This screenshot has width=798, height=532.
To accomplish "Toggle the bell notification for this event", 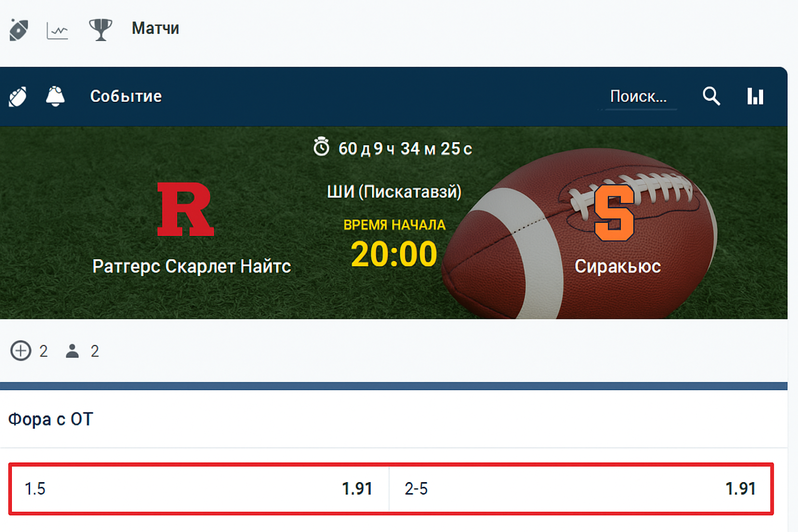I will coord(55,97).
